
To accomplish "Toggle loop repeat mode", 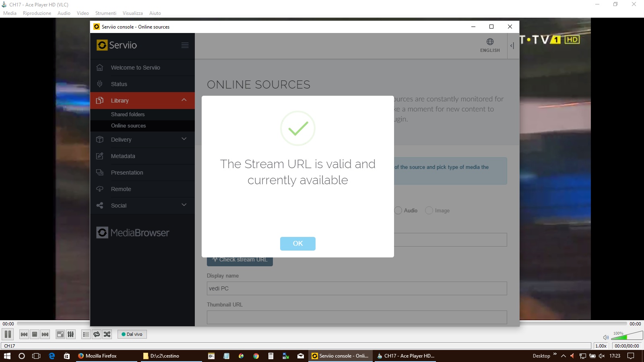I will (97, 334).
